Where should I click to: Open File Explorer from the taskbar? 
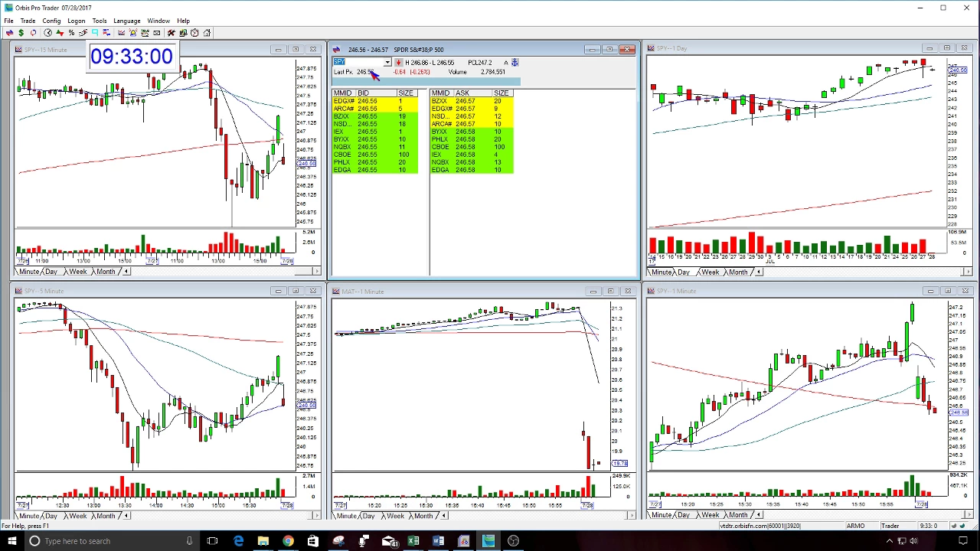263,541
